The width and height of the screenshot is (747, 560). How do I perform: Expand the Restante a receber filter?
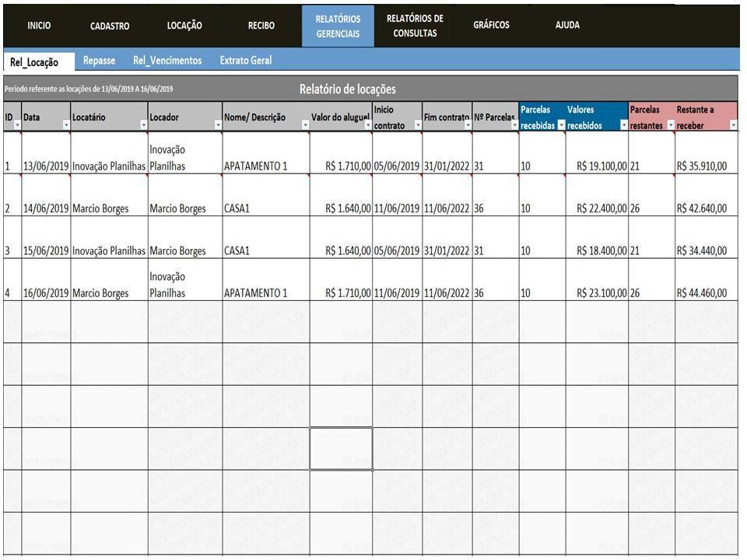pyautogui.click(x=732, y=125)
